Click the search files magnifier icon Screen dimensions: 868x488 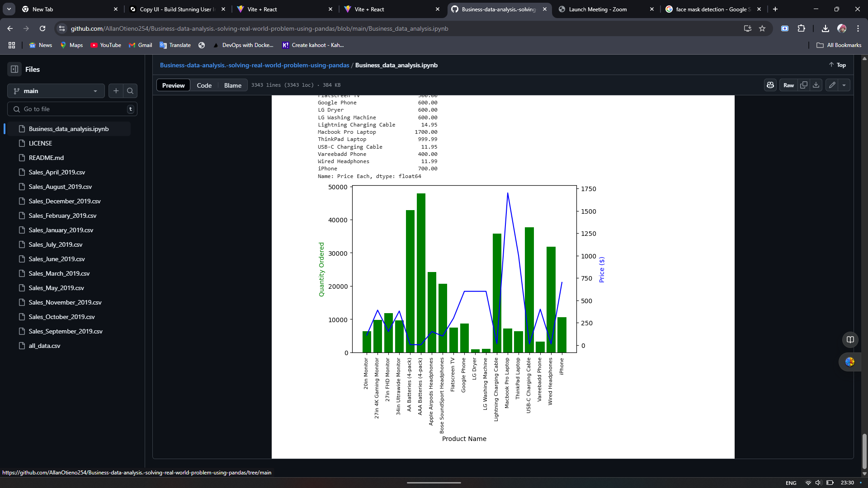[x=130, y=91]
